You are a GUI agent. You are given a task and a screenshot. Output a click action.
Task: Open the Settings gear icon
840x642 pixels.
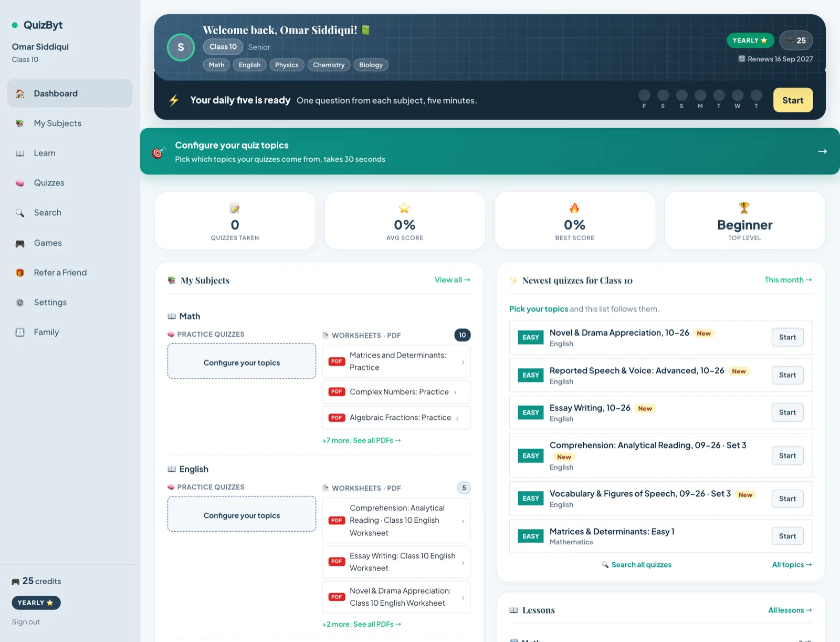coord(20,303)
